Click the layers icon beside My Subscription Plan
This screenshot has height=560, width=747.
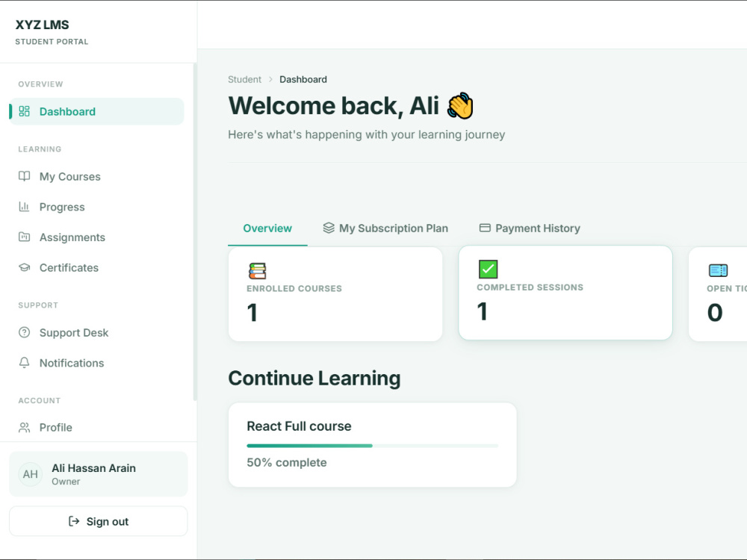(329, 228)
